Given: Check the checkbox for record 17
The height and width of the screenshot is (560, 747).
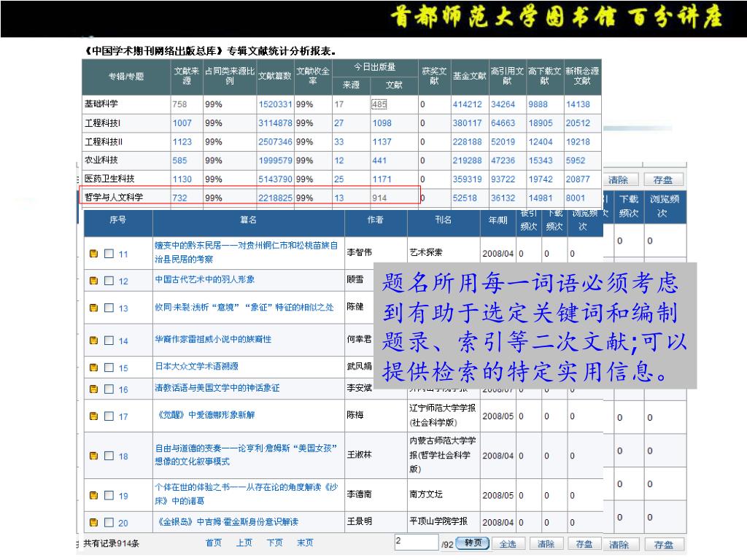Looking at the screenshot, I should 109,416.
